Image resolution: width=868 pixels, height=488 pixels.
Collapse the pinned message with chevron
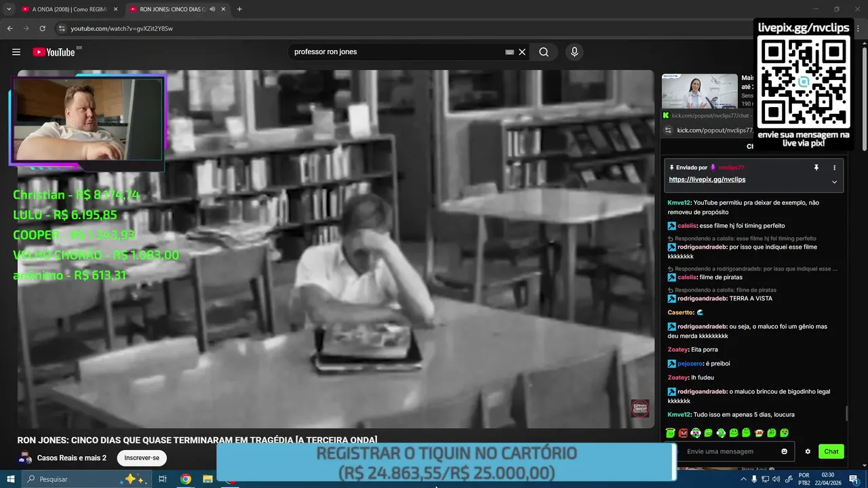tap(834, 182)
